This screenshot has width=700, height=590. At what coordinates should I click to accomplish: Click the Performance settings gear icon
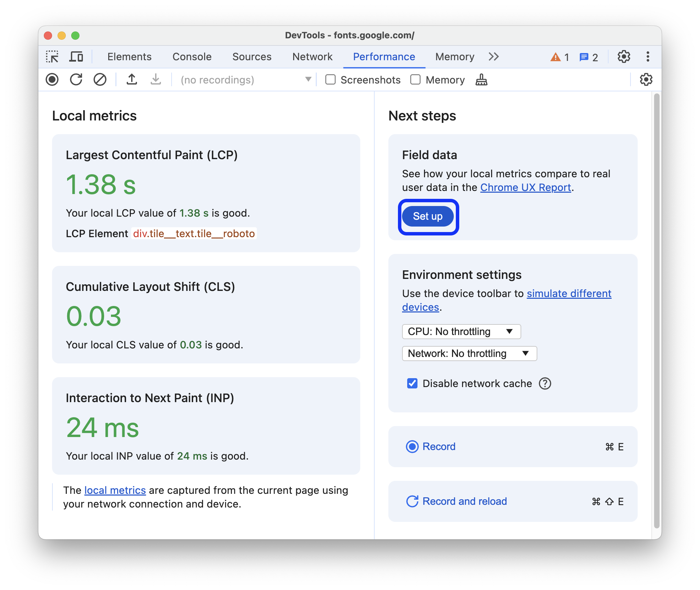646,80
